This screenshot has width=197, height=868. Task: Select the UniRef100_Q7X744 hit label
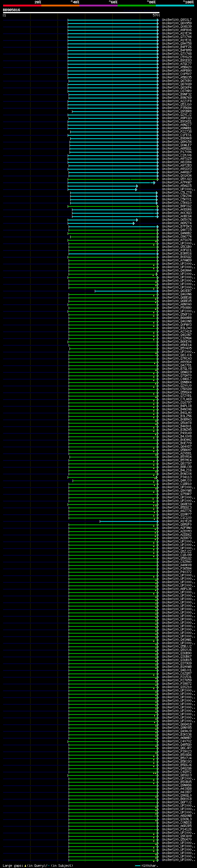[x=177, y=37]
